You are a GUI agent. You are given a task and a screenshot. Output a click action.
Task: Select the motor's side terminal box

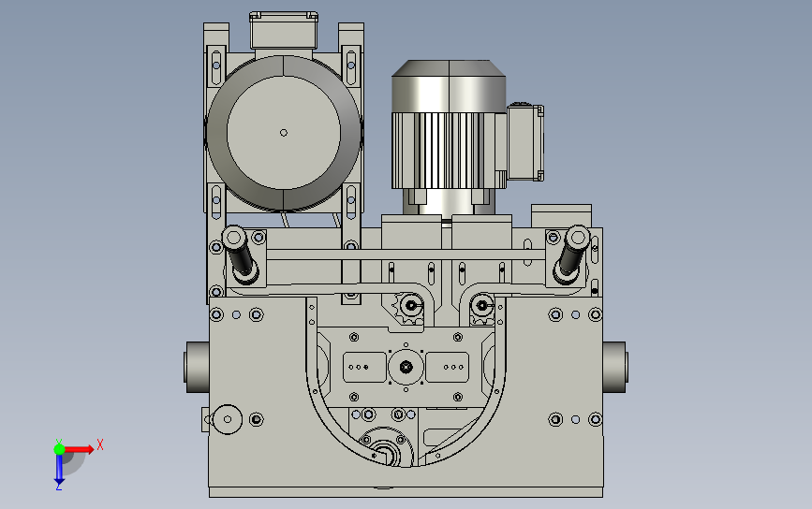525,142
